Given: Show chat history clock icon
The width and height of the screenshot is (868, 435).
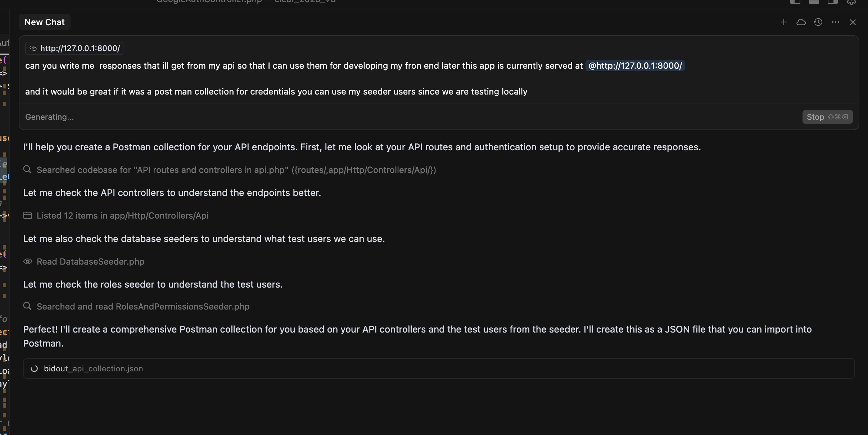Looking at the screenshot, I should [x=818, y=22].
